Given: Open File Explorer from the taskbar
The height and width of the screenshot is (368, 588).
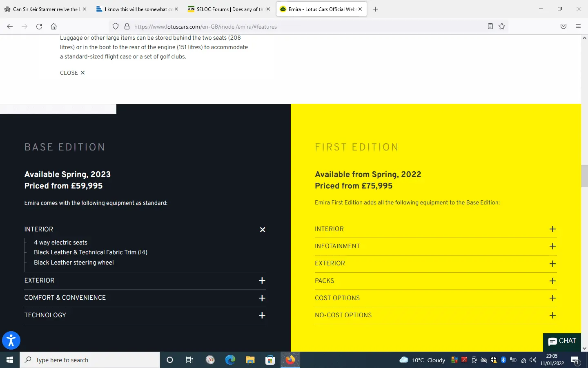Looking at the screenshot, I should point(250,360).
